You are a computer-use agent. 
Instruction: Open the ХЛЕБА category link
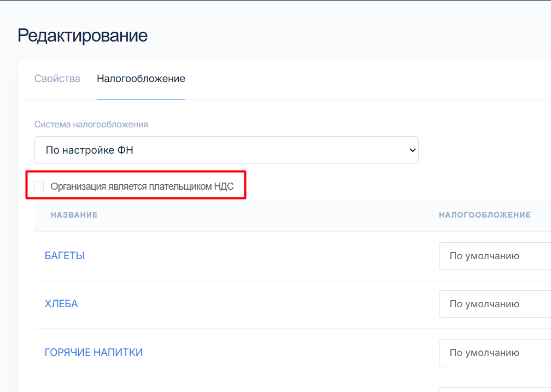pyautogui.click(x=61, y=304)
